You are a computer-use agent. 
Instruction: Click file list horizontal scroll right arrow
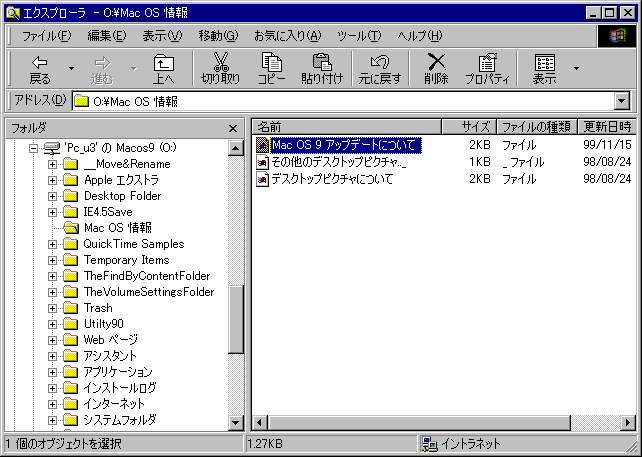pos(628,423)
